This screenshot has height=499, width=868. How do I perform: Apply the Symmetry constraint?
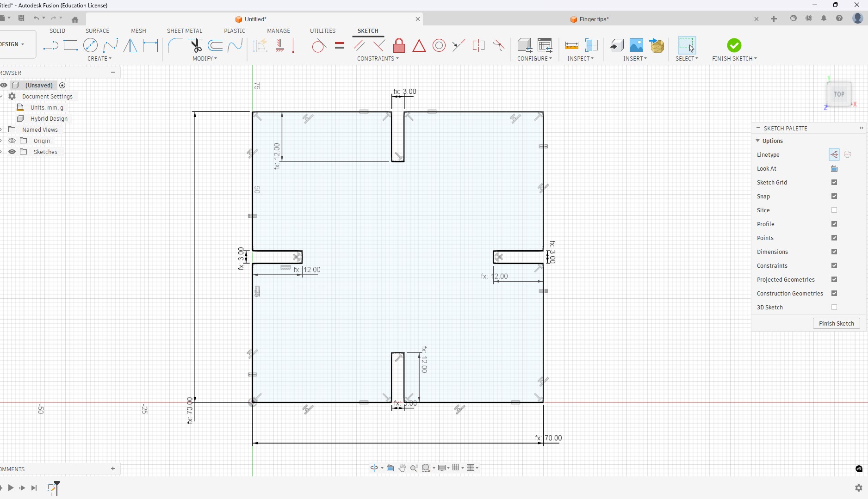[x=478, y=45]
